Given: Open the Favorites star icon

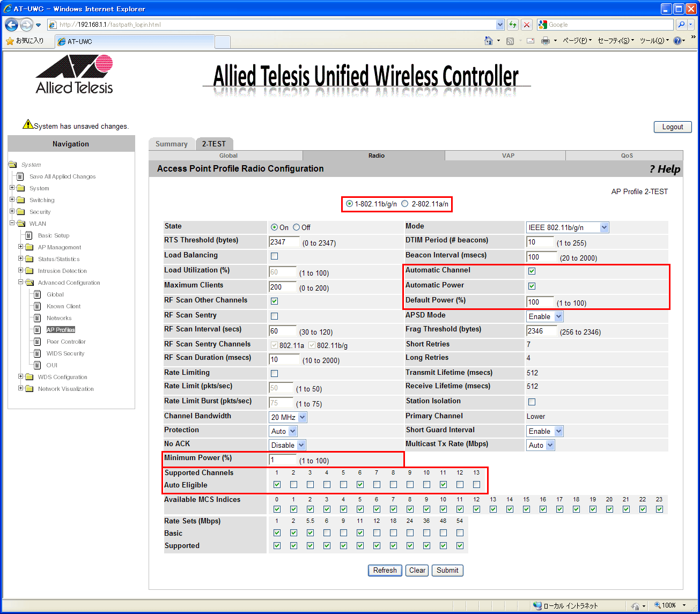Looking at the screenshot, I should (x=10, y=41).
